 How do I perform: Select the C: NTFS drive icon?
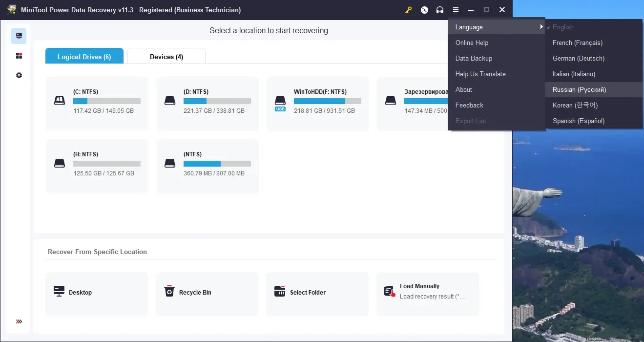tap(59, 101)
